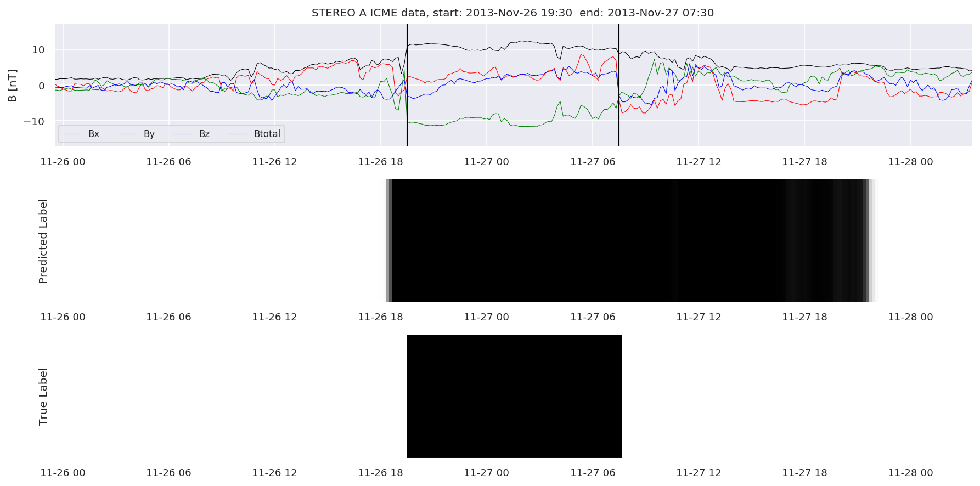
Task: Click the second vertical ICME end marker line
Action: pyautogui.click(x=619, y=85)
